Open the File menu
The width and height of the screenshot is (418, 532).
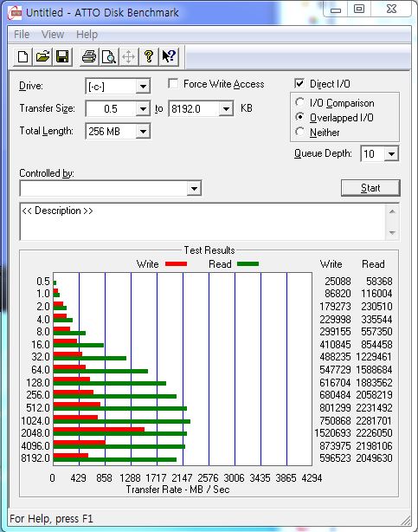(x=22, y=35)
